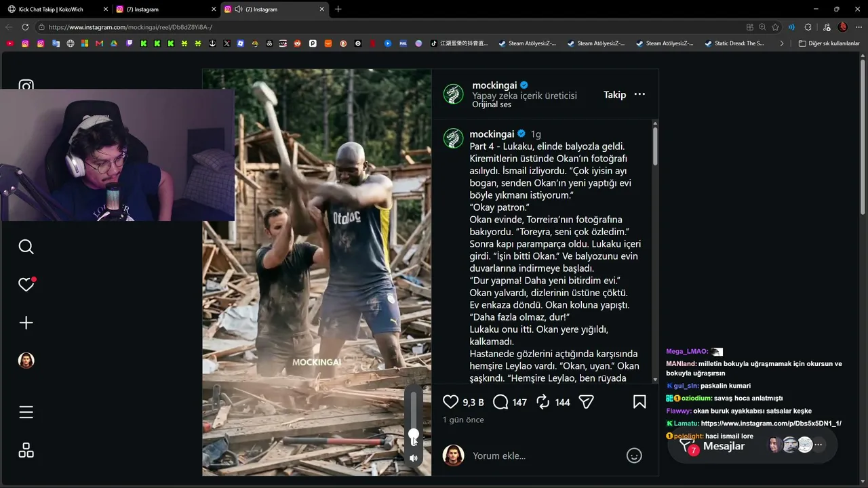The height and width of the screenshot is (488, 868).
Task: Open the first 'Steam Atölyesi::Z-...' bookmark
Action: [x=528, y=43]
